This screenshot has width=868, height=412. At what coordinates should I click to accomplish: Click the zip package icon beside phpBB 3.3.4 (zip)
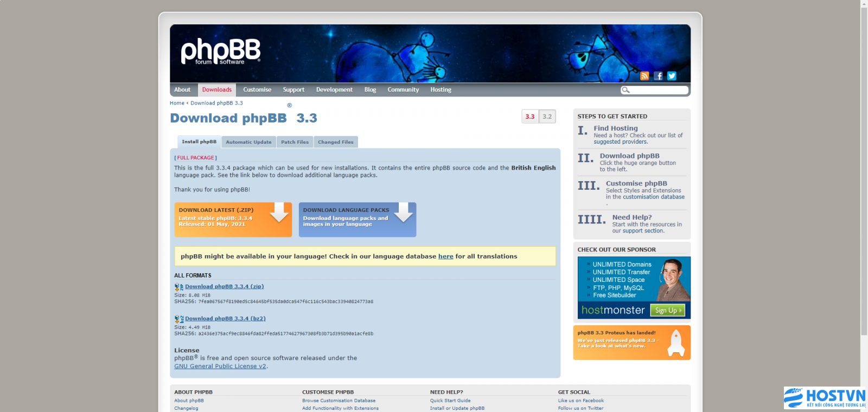[x=179, y=287]
